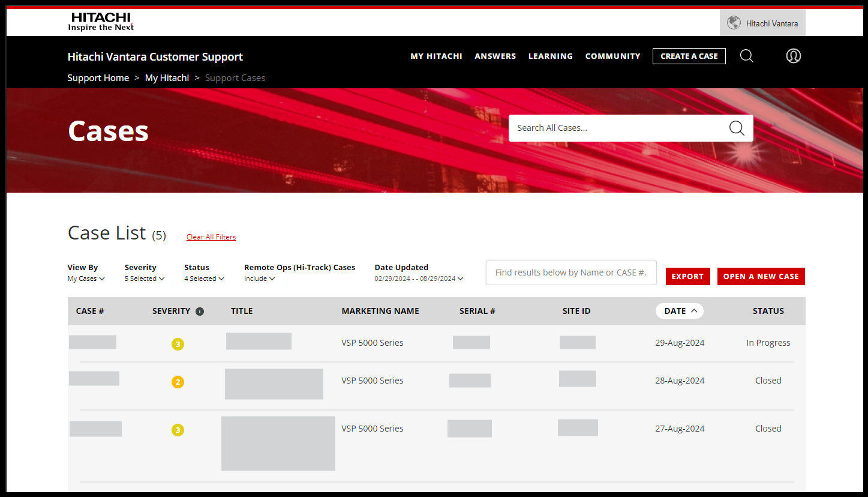Click the In Progress status cell
This screenshot has height=497, width=868.
click(x=768, y=343)
